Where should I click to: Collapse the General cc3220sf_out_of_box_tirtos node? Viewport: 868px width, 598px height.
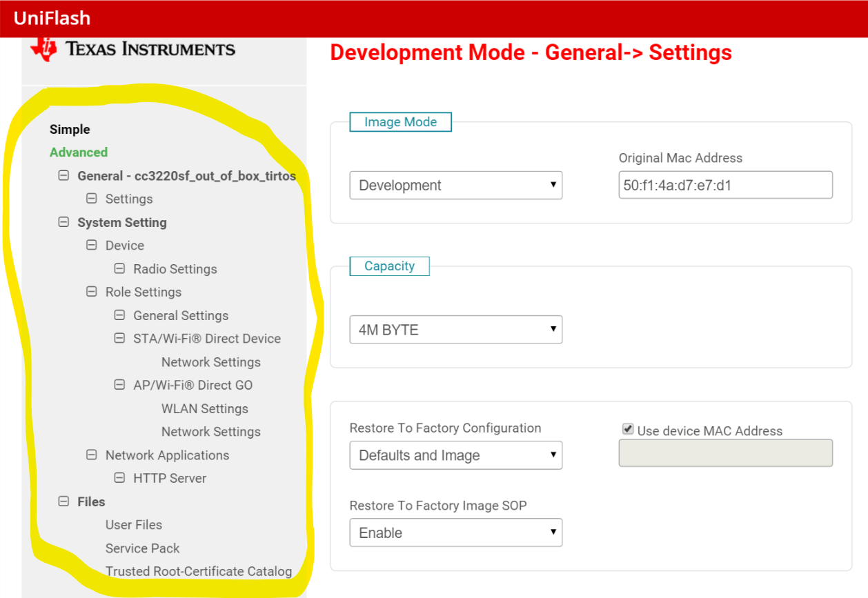coord(63,175)
